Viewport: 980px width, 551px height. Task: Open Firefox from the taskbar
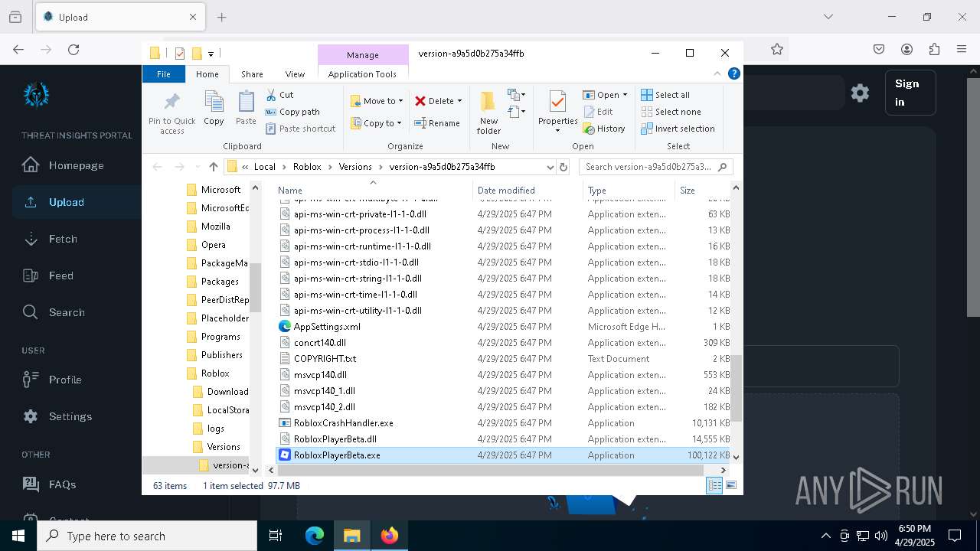[390, 536]
